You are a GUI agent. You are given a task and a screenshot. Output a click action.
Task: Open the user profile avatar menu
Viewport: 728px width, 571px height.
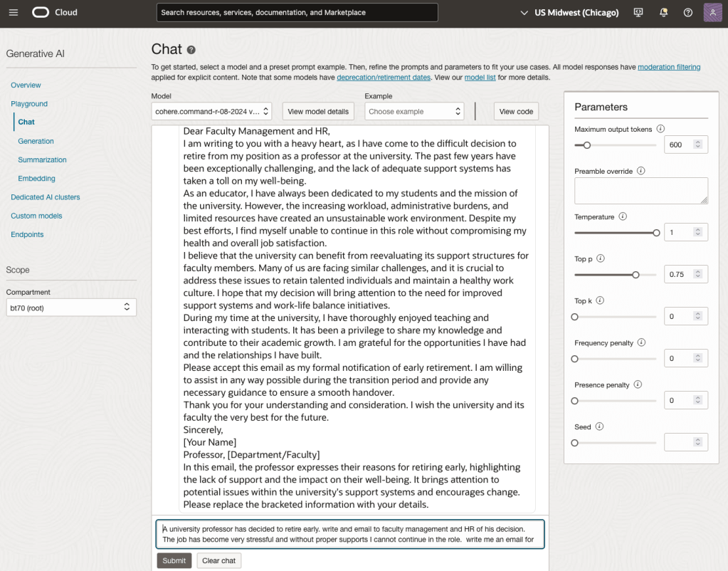pyautogui.click(x=712, y=13)
